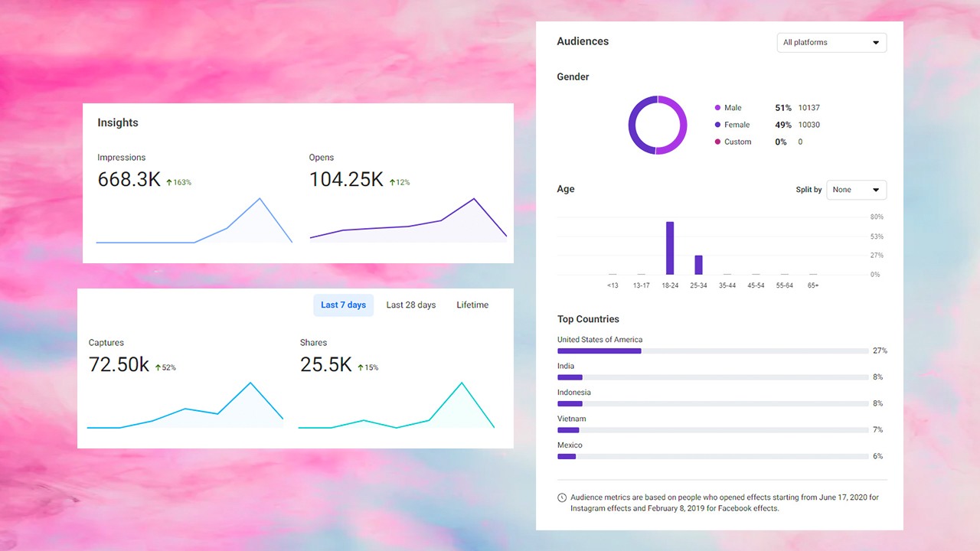Open the All platforms dropdown
980x551 pixels.
831,43
